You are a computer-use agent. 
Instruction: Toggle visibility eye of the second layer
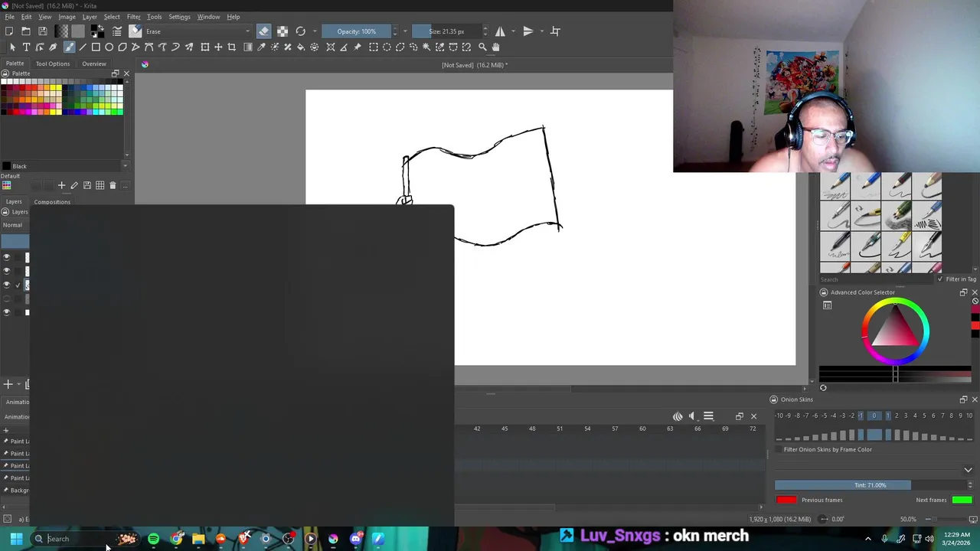point(7,271)
